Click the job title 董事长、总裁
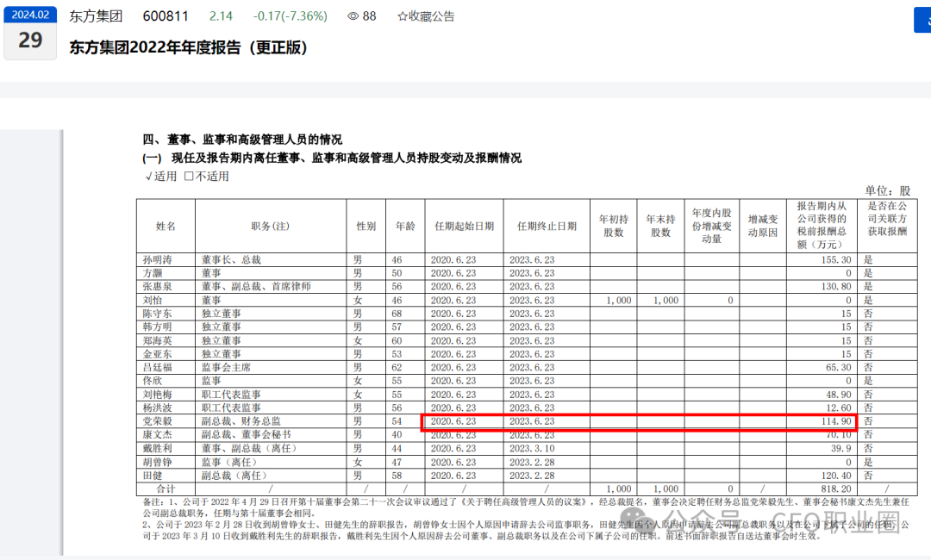 (231, 260)
